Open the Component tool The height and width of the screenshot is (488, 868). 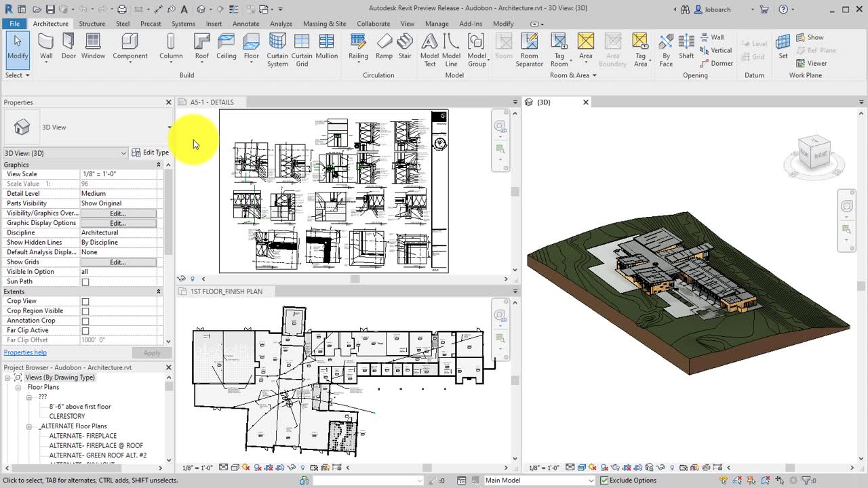pyautogui.click(x=130, y=47)
